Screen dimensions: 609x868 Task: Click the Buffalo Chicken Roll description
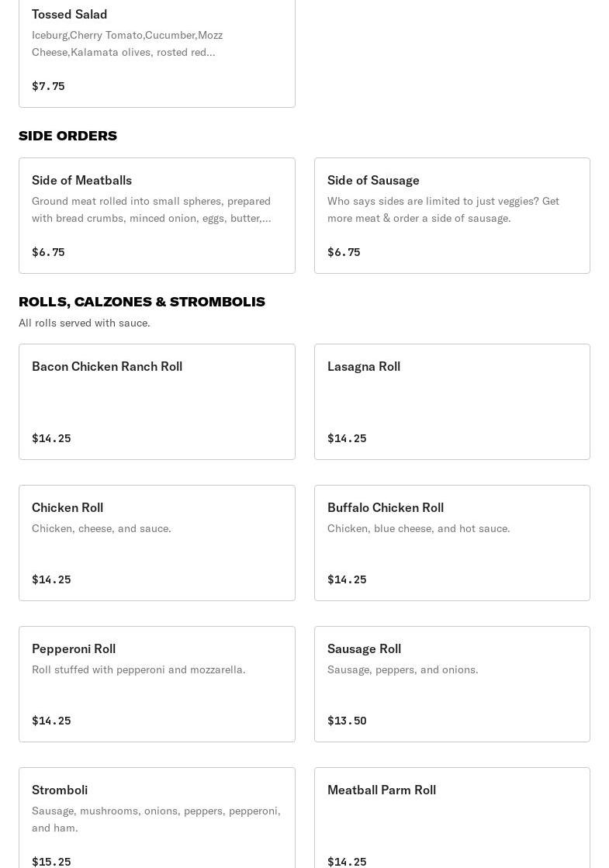pos(419,528)
